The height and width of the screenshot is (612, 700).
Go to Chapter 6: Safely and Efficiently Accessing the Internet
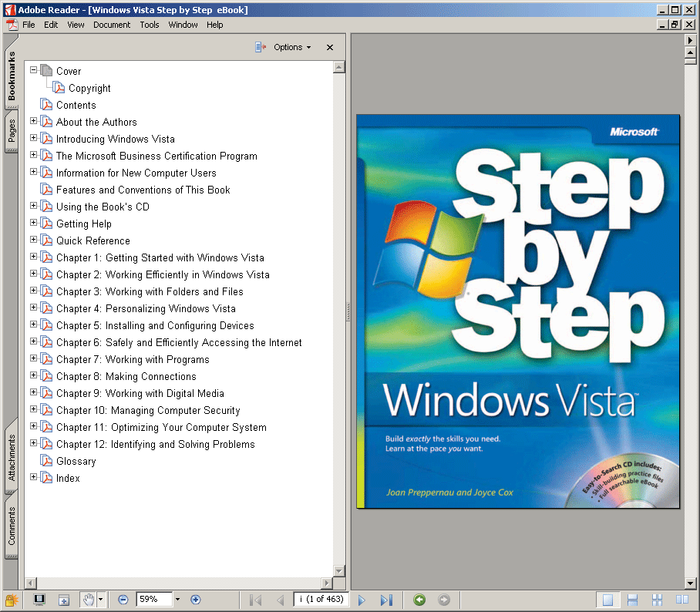click(179, 342)
